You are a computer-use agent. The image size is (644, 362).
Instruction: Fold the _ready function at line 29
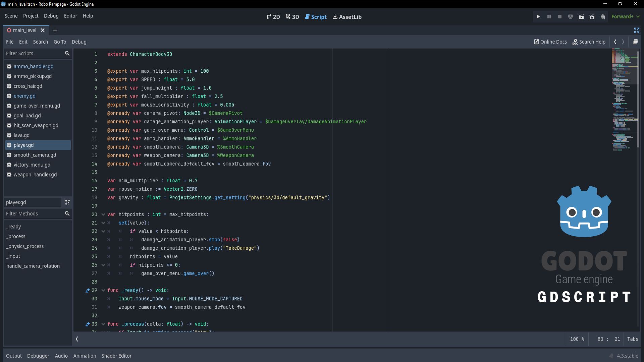pos(103,290)
